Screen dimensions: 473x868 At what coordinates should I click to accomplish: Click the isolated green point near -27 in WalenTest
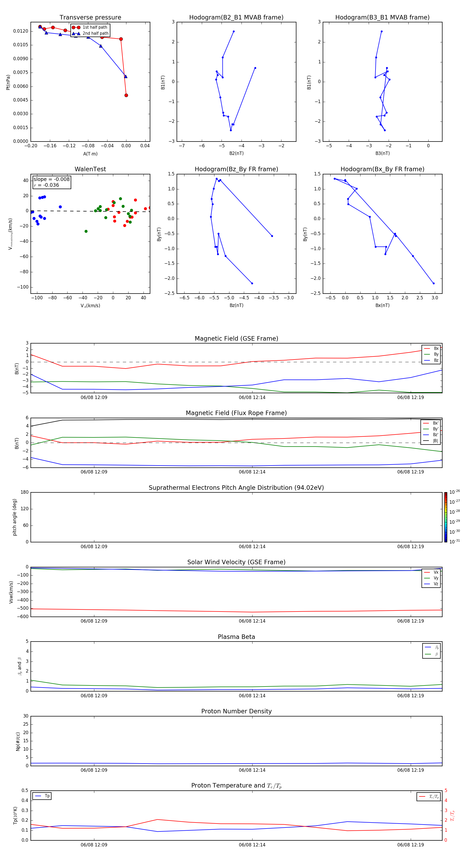tap(86, 231)
